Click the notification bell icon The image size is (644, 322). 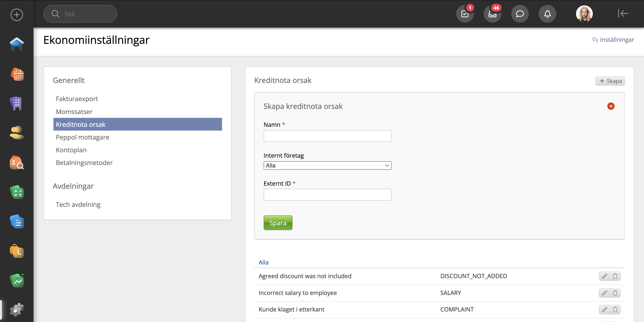(547, 14)
